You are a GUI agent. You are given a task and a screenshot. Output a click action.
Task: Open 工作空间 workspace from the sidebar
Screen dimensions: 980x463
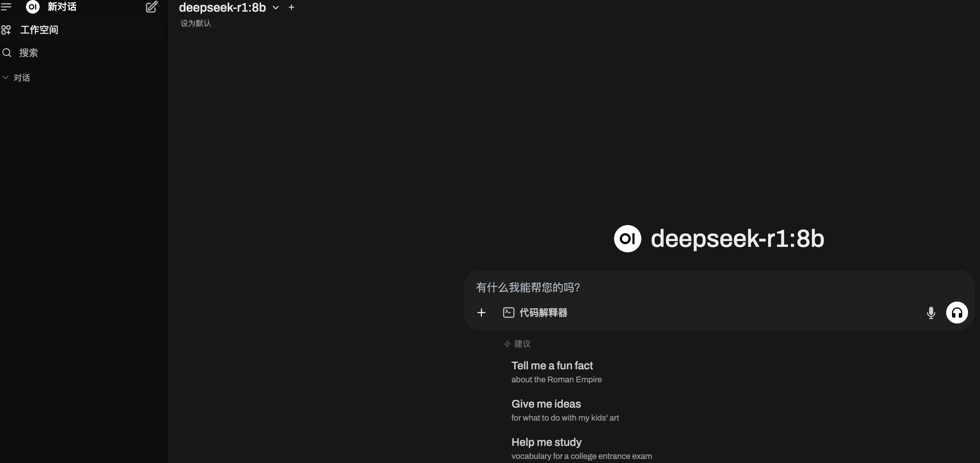click(x=39, y=30)
